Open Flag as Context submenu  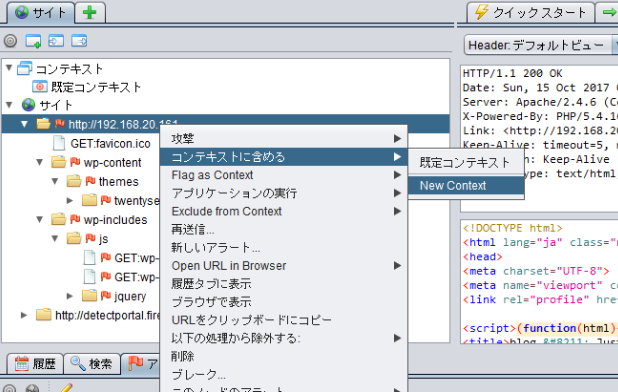pyautogui.click(x=284, y=175)
